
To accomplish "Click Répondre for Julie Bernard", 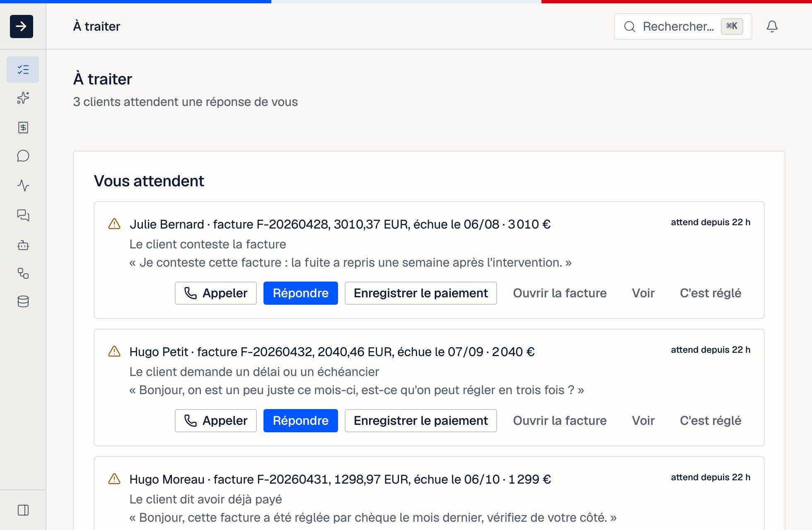I will pyautogui.click(x=301, y=293).
